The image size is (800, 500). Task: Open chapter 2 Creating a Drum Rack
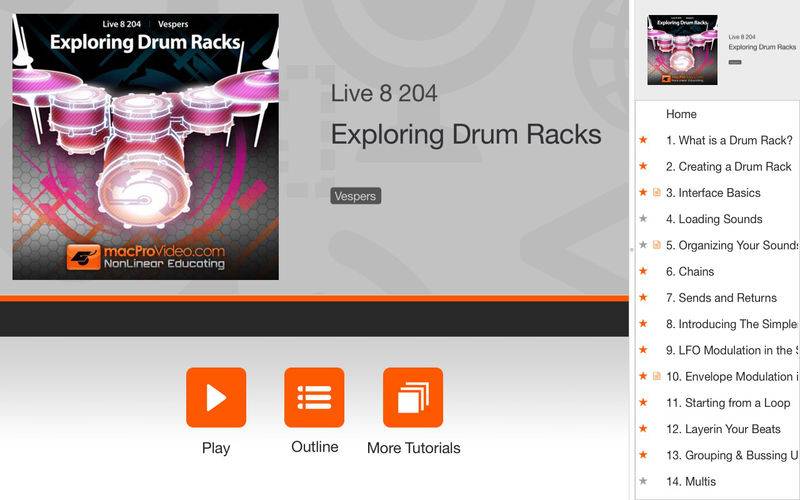click(729, 166)
